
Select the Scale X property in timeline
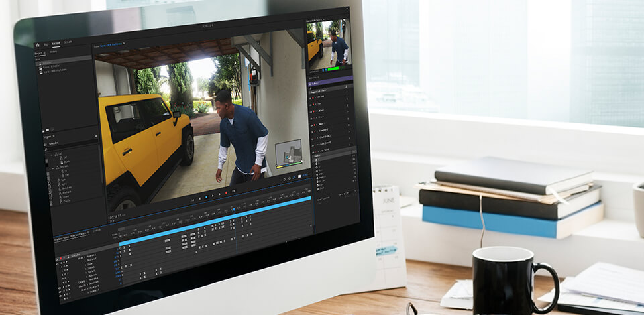(91, 268)
